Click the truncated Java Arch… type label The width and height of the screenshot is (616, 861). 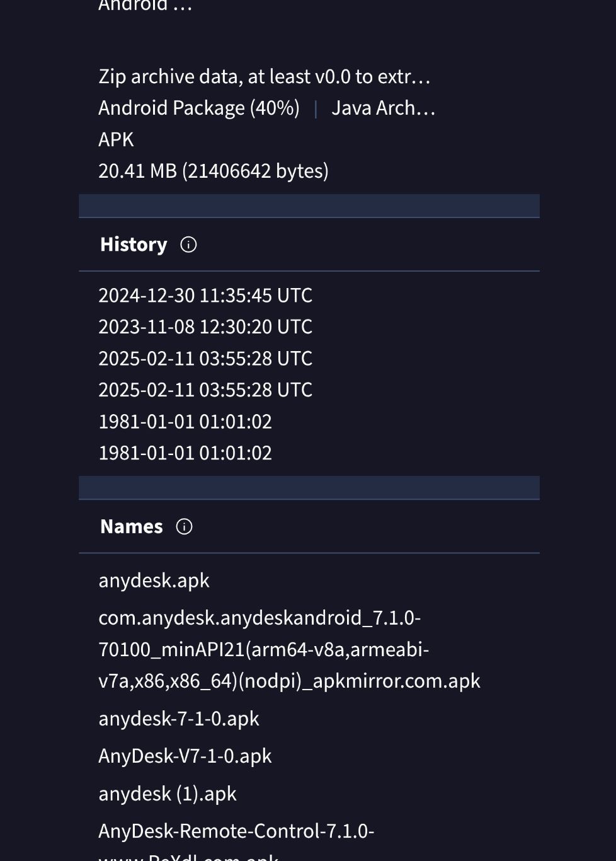384,108
